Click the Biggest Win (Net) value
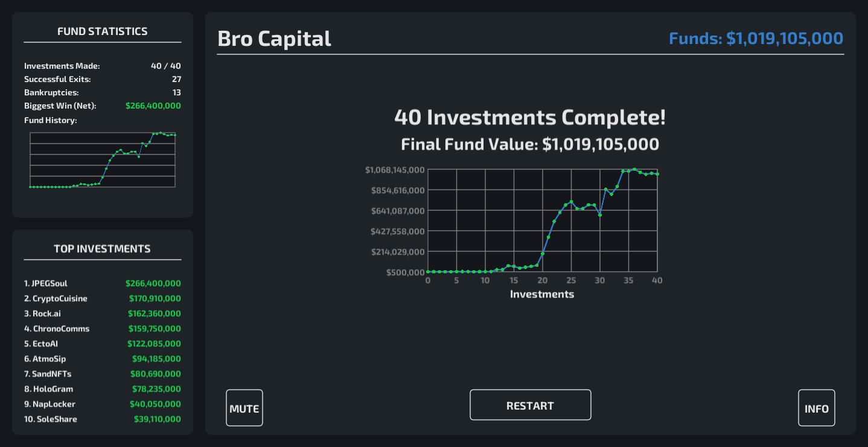 [153, 106]
